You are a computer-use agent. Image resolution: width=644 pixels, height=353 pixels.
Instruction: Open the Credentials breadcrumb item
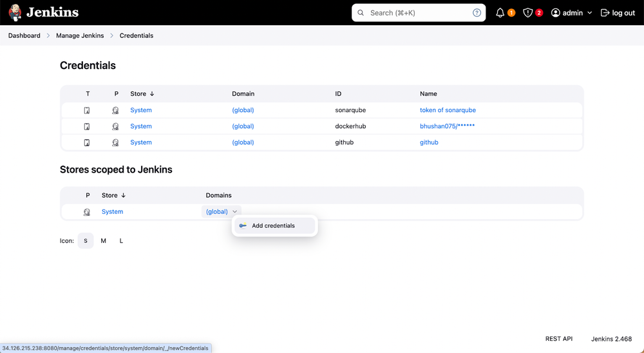137,36
